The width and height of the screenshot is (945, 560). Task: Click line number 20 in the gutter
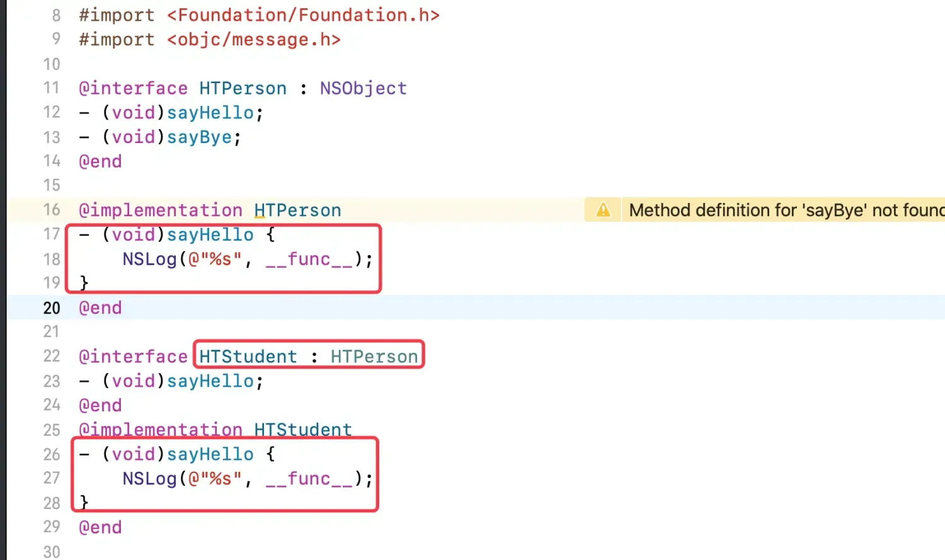(52, 308)
